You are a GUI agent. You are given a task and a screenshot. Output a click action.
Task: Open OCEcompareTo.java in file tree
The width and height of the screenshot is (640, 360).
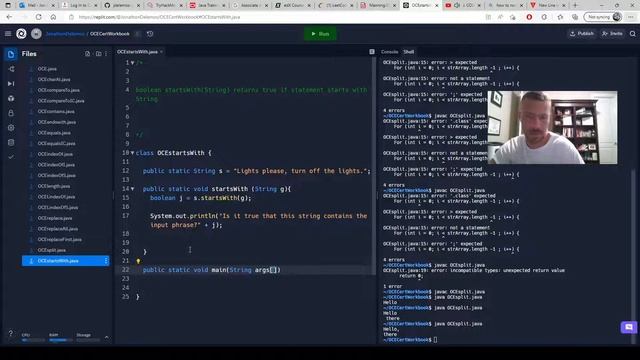click(58, 90)
